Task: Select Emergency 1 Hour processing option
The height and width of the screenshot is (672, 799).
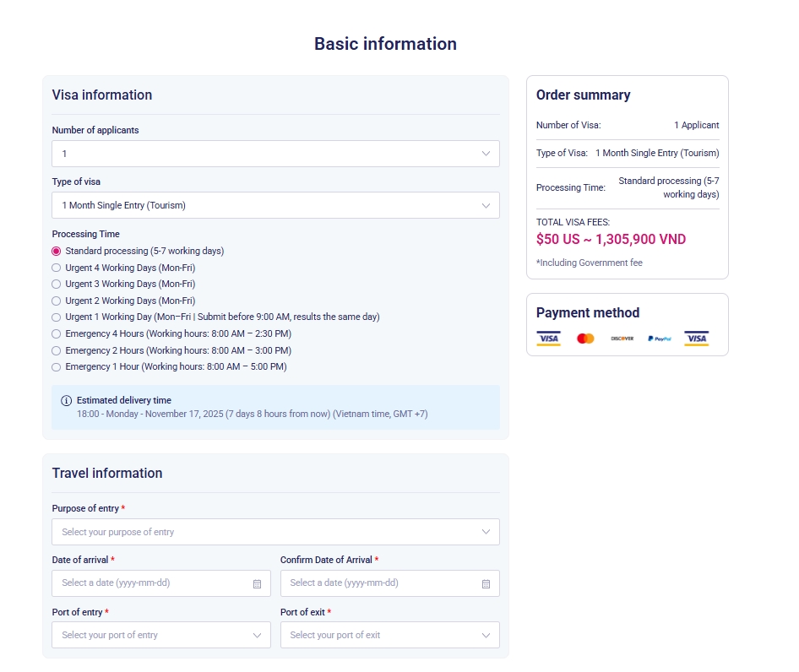Action: 56,366
